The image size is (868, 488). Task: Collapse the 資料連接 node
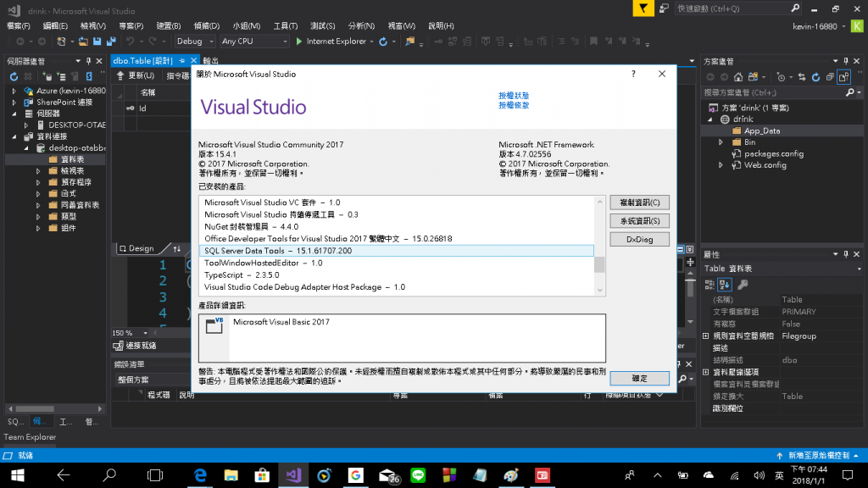tap(14, 136)
